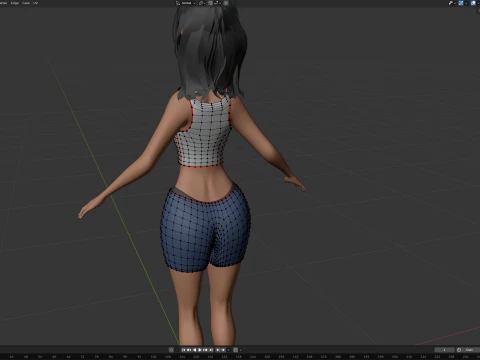This screenshot has height=360, width=480.
Task: Play the animation in reverse
Action: pyautogui.click(x=195, y=350)
